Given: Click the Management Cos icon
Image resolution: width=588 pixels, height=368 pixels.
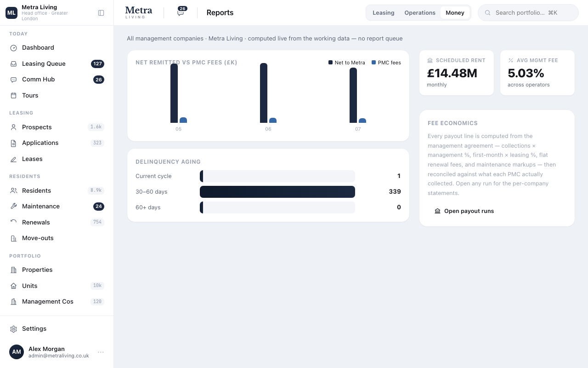Looking at the screenshot, I should (13, 302).
